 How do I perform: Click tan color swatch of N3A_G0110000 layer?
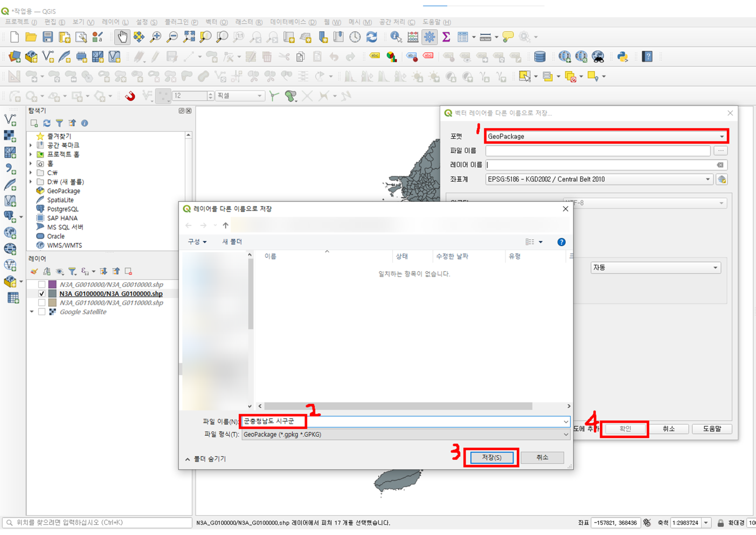coord(52,303)
